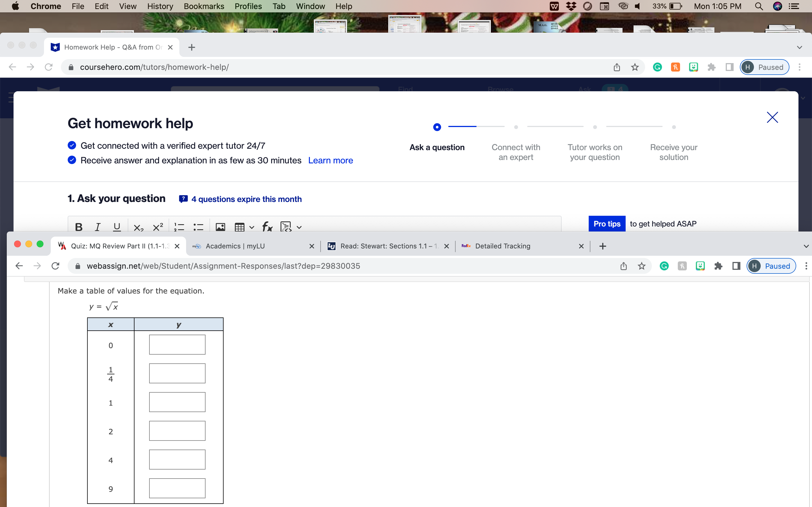Click the y-value input box for x equals 0
Viewport: 812px width, 507px height.
pyautogui.click(x=177, y=344)
